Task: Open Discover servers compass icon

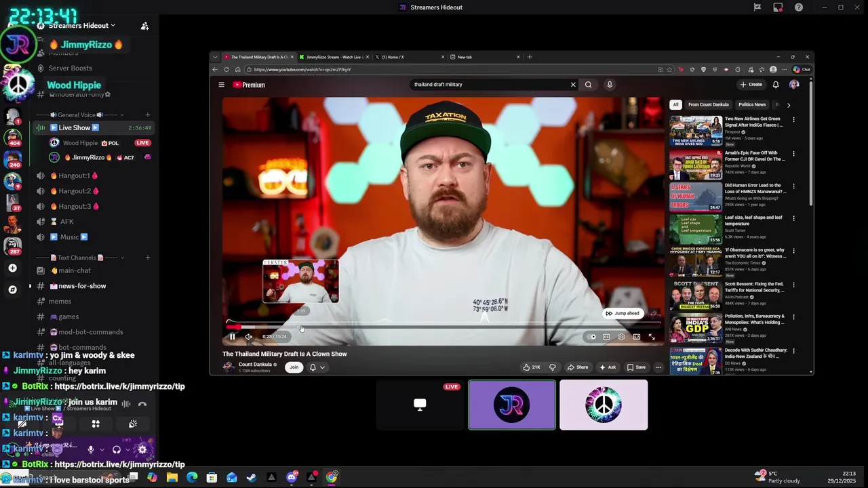Action: pos(12,289)
